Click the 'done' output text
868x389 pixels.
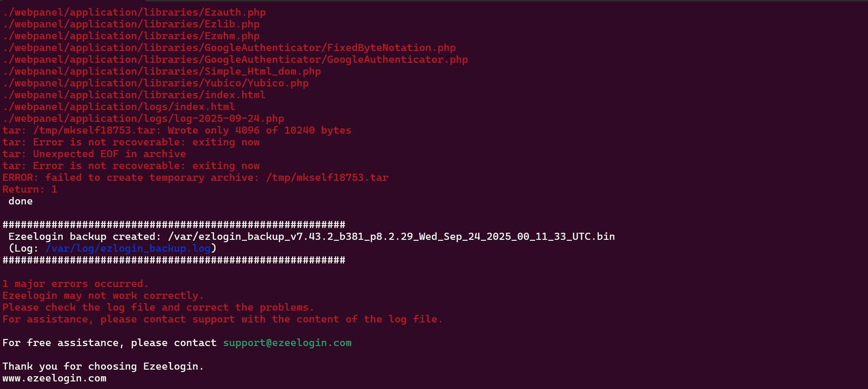pos(21,201)
